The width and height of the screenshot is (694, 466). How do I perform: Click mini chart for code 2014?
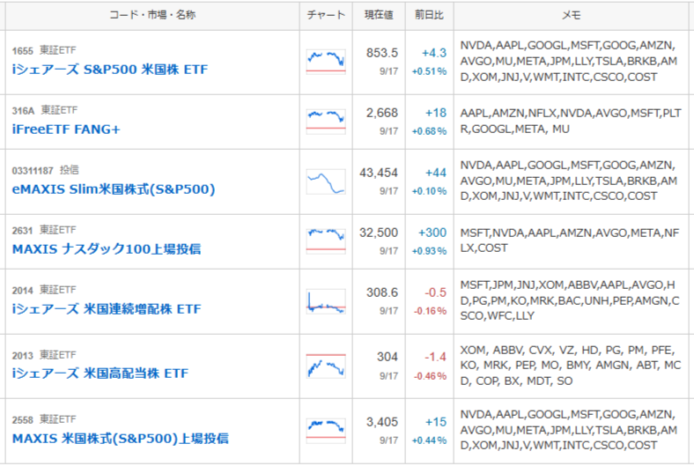tap(326, 301)
